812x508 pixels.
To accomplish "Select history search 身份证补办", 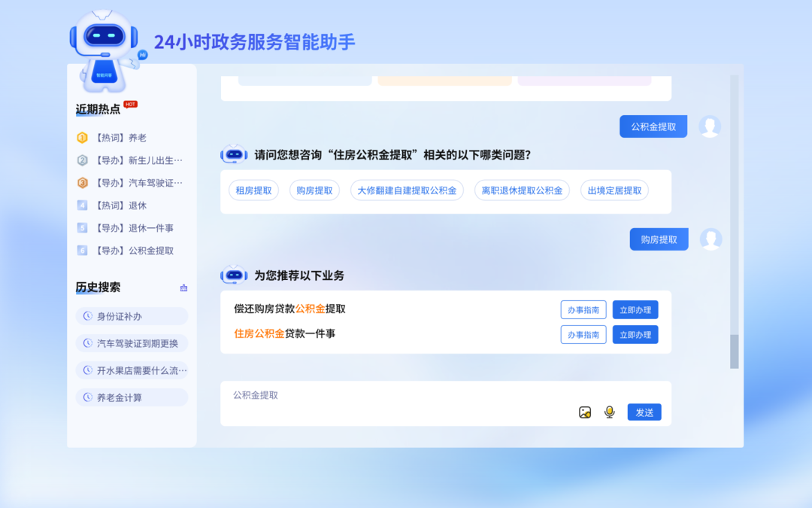I will point(132,316).
